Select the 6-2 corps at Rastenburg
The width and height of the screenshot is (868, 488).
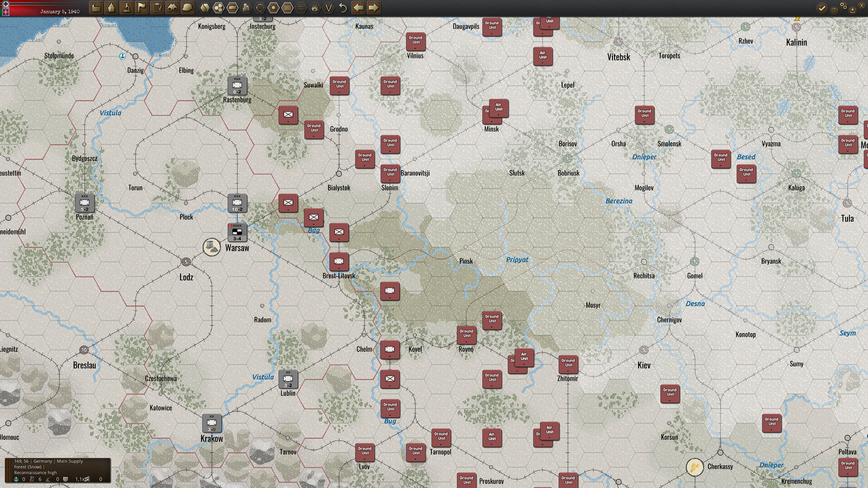pyautogui.click(x=237, y=86)
